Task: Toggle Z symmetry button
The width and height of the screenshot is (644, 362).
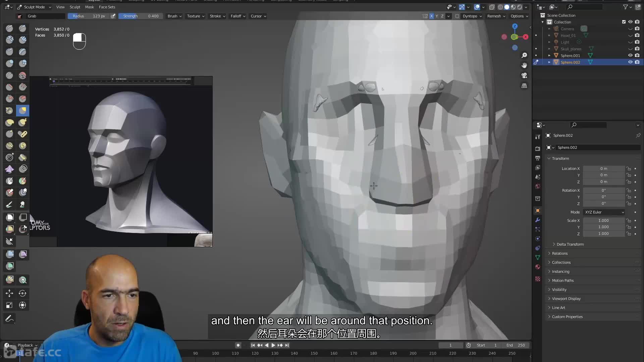Action: coord(442,16)
